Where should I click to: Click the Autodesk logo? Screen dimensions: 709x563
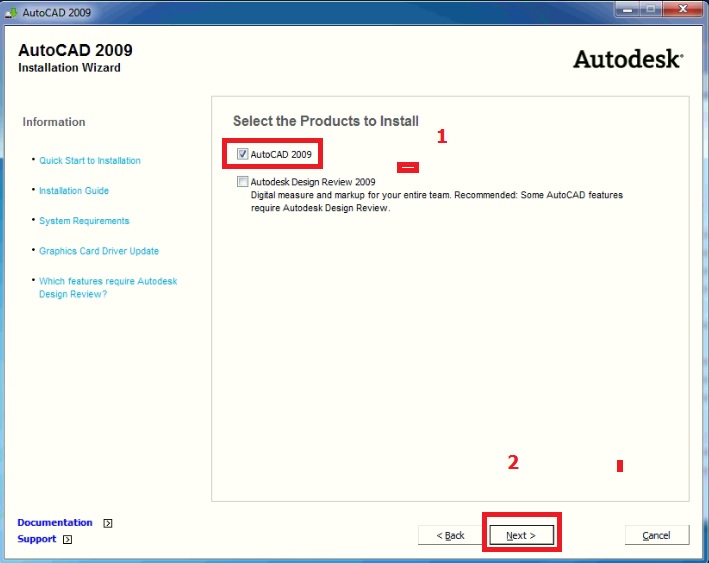pyautogui.click(x=627, y=59)
